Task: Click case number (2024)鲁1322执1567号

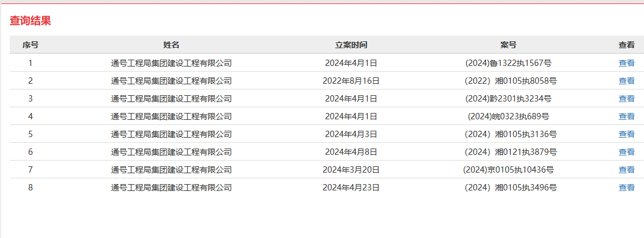Action: click(508, 63)
